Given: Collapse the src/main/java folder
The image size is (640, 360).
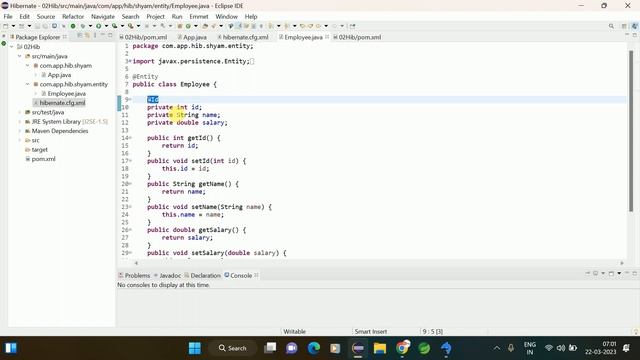Looking at the screenshot, I should coord(20,56).
